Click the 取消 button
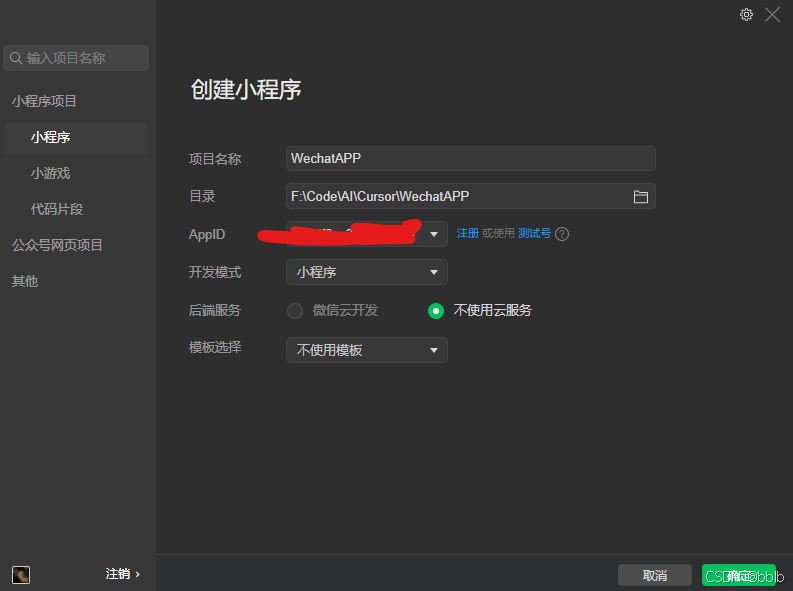The width and height of the screenshot is (793, 591). (654, 575)
